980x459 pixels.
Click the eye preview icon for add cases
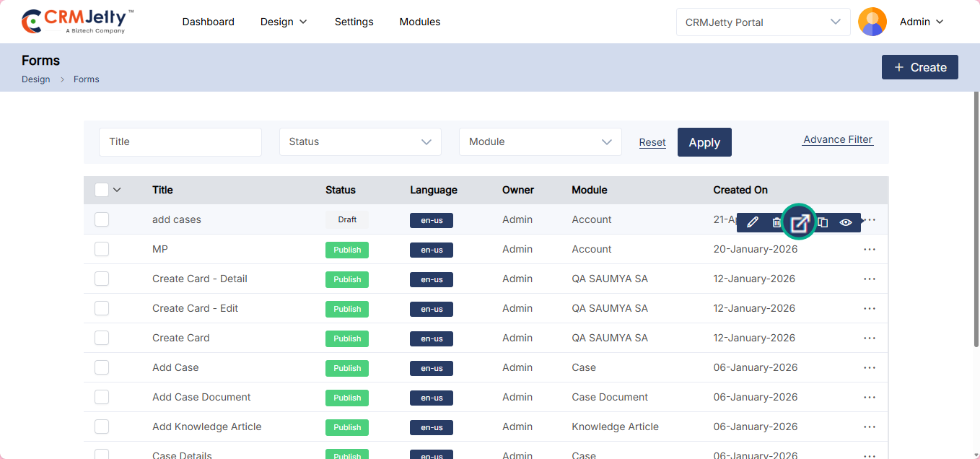846,222
